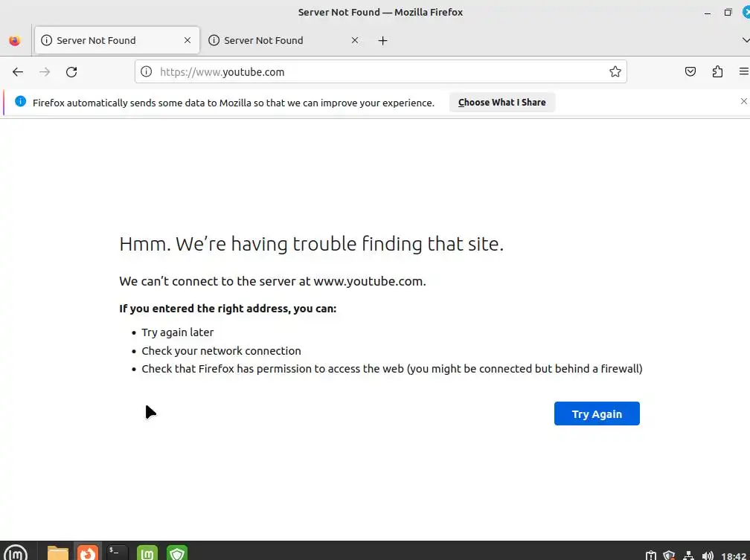Click the 'Check your network connection' bullet text

point(222,351)
